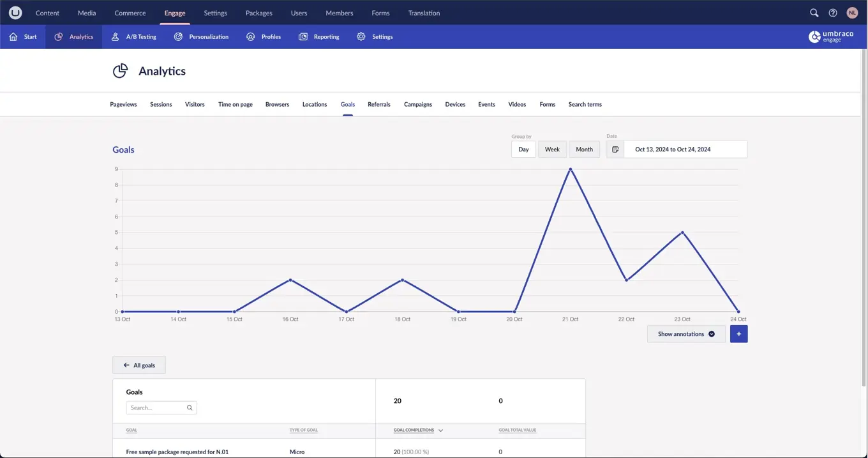Viewport: 868px width, 458px height.
Task: Switch to the Browsers tab
Action: point(278,104)
